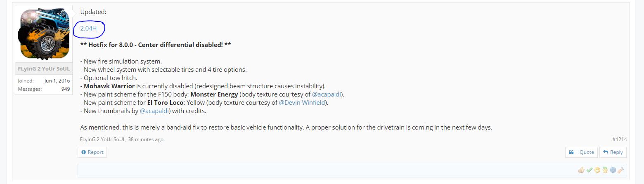Rate the post with the smiley Funny icon
The image size is (644, 184).
click(597, 170)
